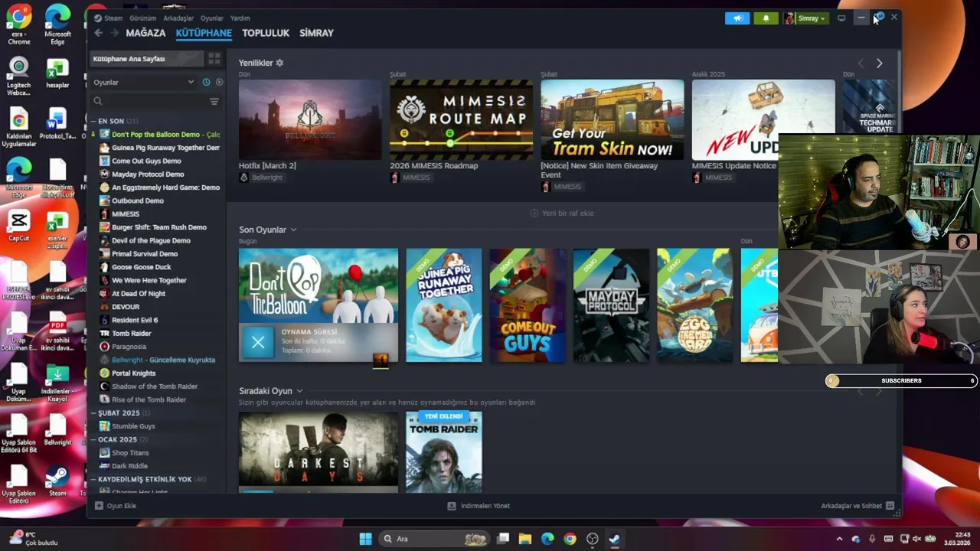Screen dimensions: 980x551
Task: Click Oyun Ekle
Action: tap(121, 506)
